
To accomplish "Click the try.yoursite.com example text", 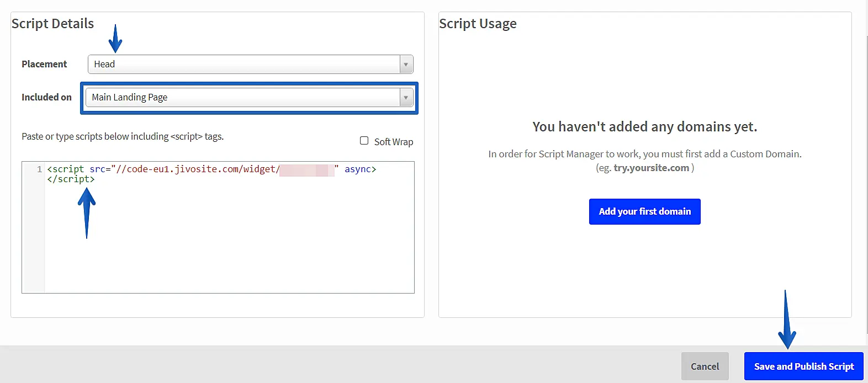I will [x=651, y=168].
